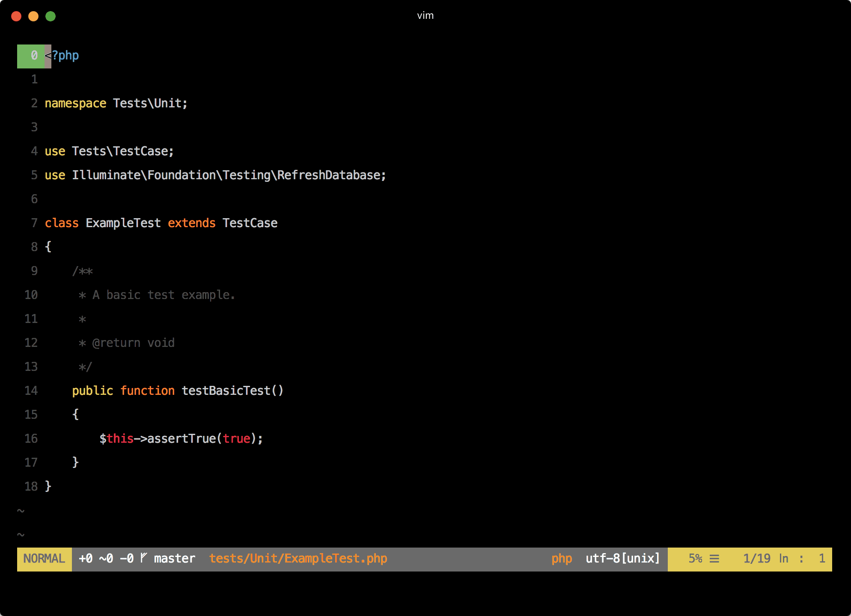Image resolution: width=851 pixels, height=616 pixels.
Task: Click the highlighted line number 0
Action: point(34,56)
